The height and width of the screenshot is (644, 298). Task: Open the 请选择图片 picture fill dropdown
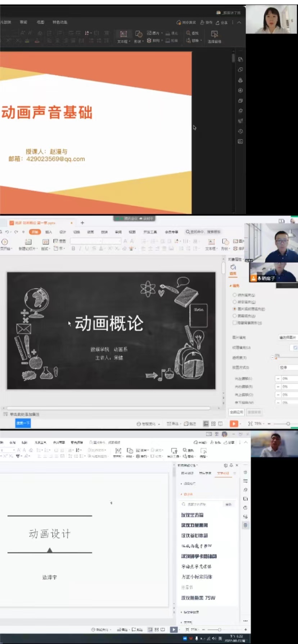click(x=288, y=337)
